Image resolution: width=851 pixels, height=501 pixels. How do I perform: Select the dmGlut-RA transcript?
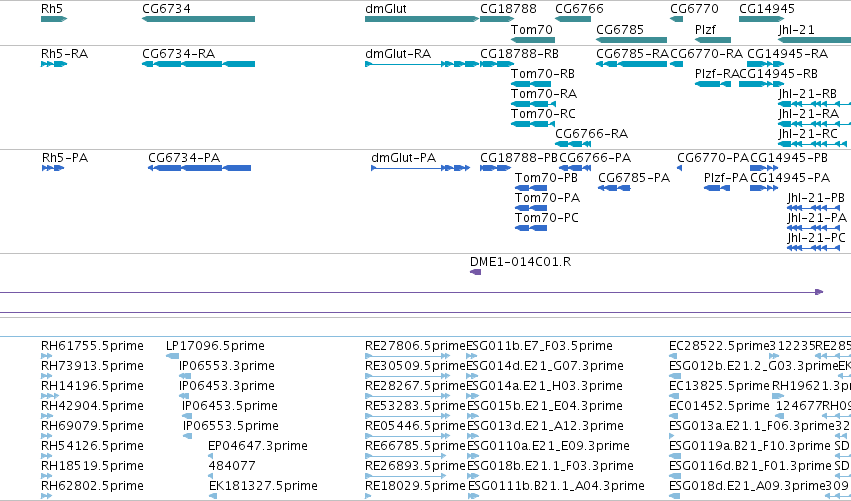[422, 64]
